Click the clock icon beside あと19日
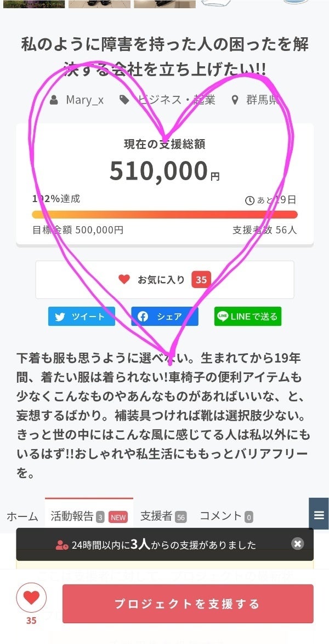This screenshot has width=329, height=644. 249,200
